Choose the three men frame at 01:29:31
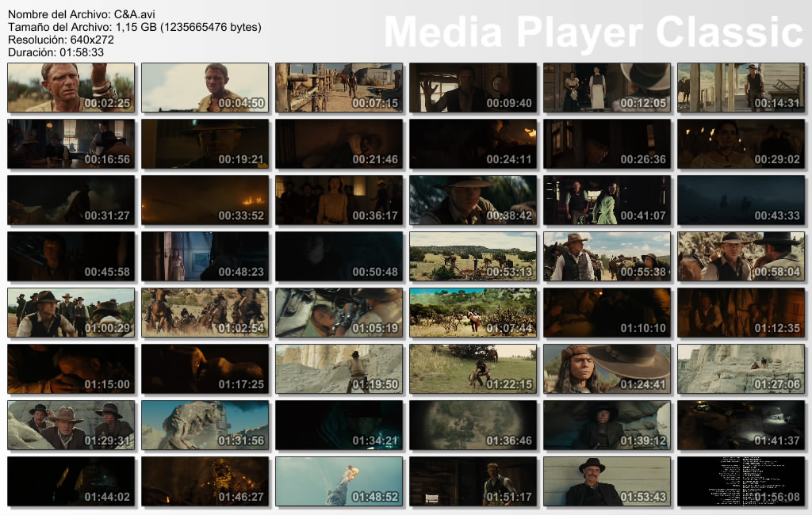The image size is (812, 515). tap(71, 425)
